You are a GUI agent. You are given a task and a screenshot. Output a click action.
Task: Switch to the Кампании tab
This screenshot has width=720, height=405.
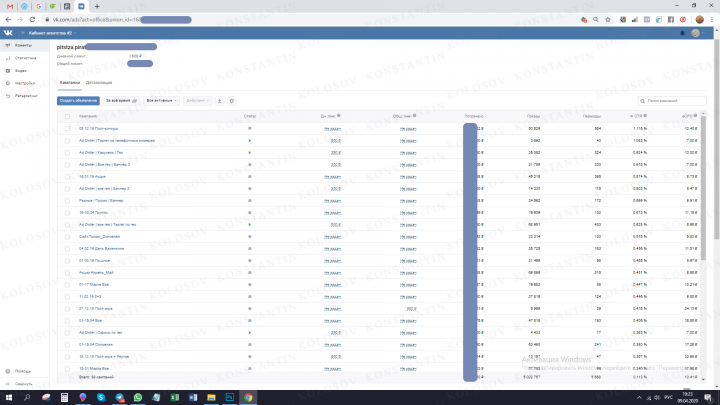[70, 83]
